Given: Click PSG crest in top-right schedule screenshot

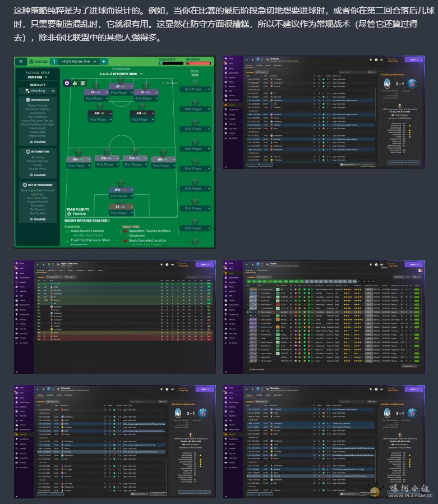Looking at the screenshot, I should pyautogui.click(x=412, y=84).
